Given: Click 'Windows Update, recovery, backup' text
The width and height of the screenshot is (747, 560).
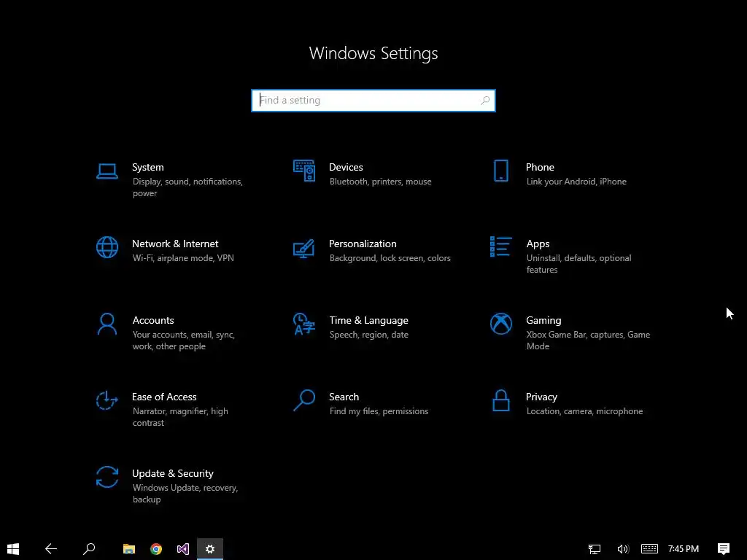Looking at the screenshot, I should [x=185, y=494].
